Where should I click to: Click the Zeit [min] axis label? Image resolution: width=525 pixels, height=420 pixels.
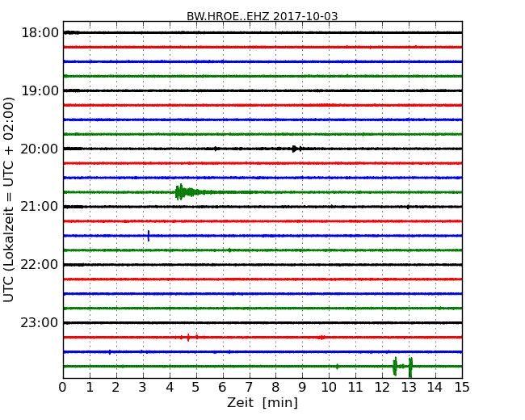click(262, 402)
